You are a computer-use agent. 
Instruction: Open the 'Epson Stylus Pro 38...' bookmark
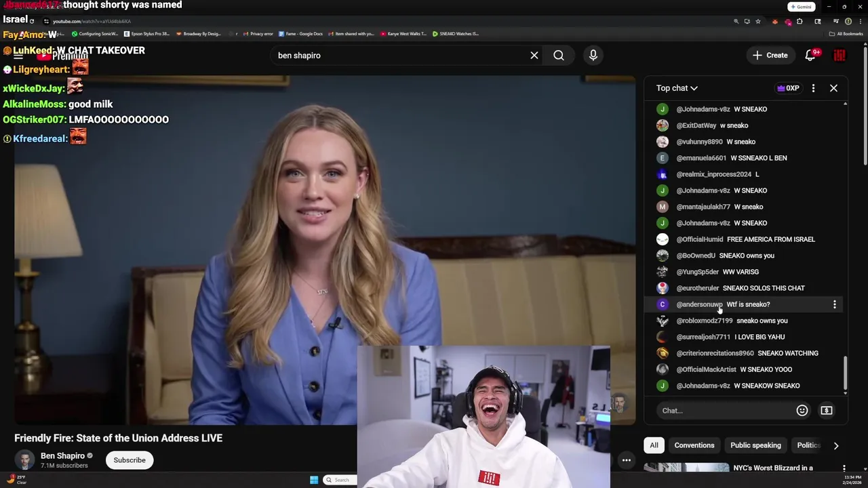146,34
